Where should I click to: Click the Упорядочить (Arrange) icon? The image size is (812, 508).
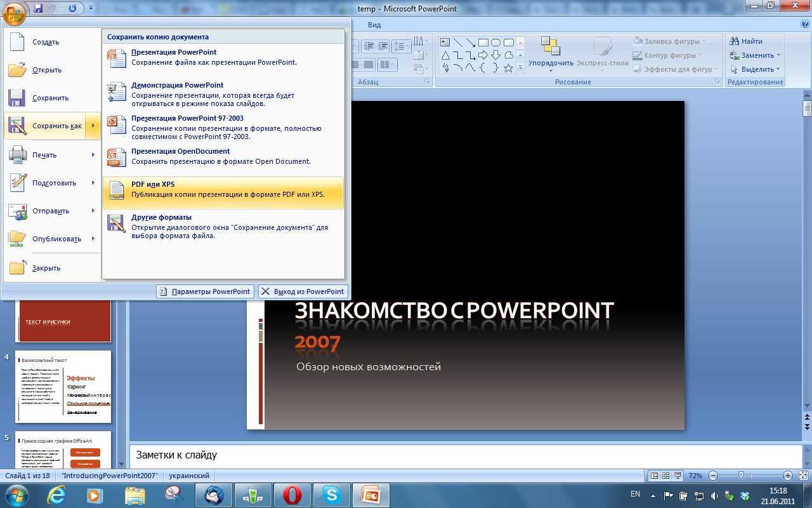point(550,47)
